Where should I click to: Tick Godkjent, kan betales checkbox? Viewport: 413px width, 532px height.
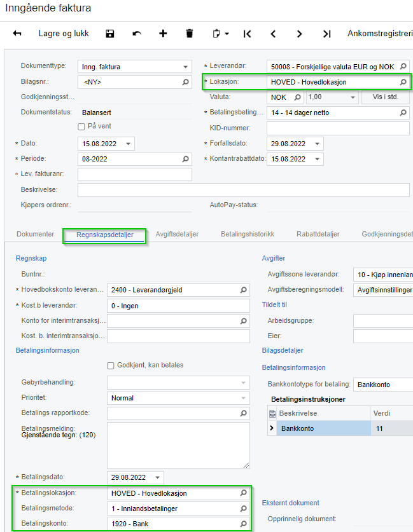tap(111, 365)
